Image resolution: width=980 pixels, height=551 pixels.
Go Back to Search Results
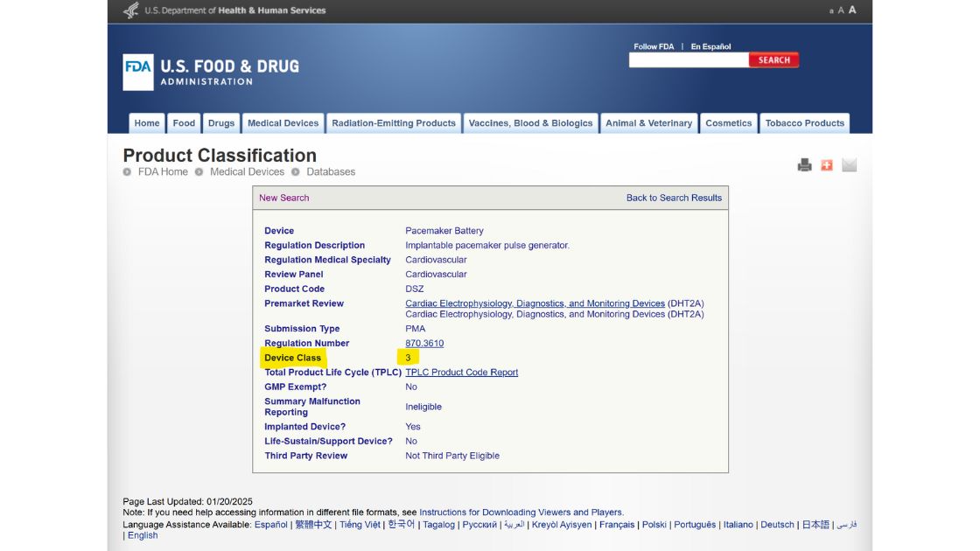coord(674,198)
